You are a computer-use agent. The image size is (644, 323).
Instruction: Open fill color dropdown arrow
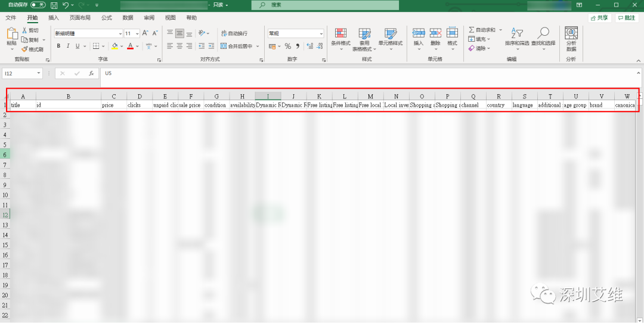(122, 46)
